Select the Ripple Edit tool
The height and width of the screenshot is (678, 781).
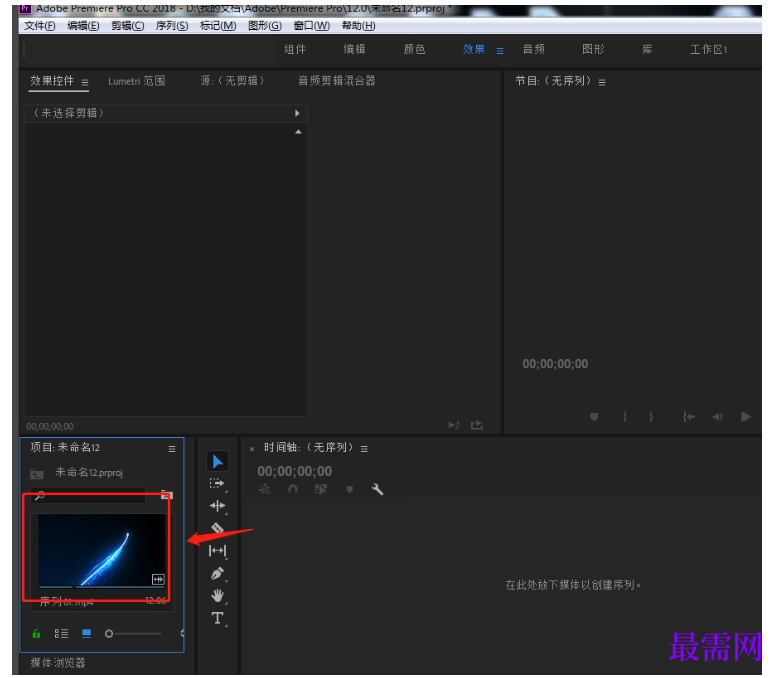pos(218,506)
